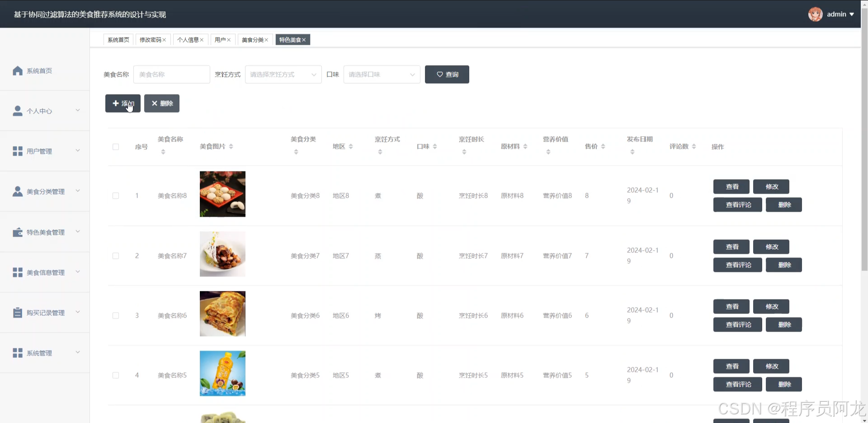Open the admin user dropdown arrow

[x=852, y=14]
